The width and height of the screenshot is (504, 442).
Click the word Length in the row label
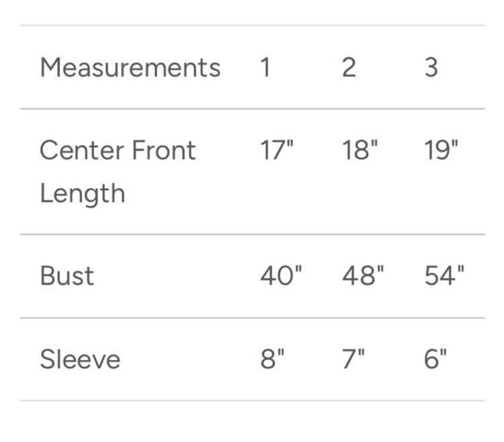tap(82, 193)
